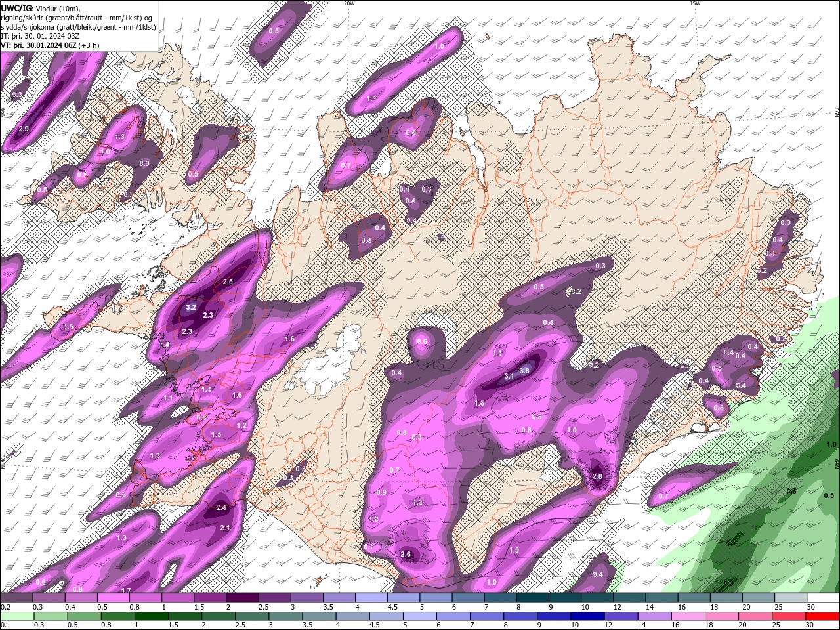The width and height of the screenshot is (840, 630).
Task: Select the bright red lower swatch at 30
Action: coord(823,616)
